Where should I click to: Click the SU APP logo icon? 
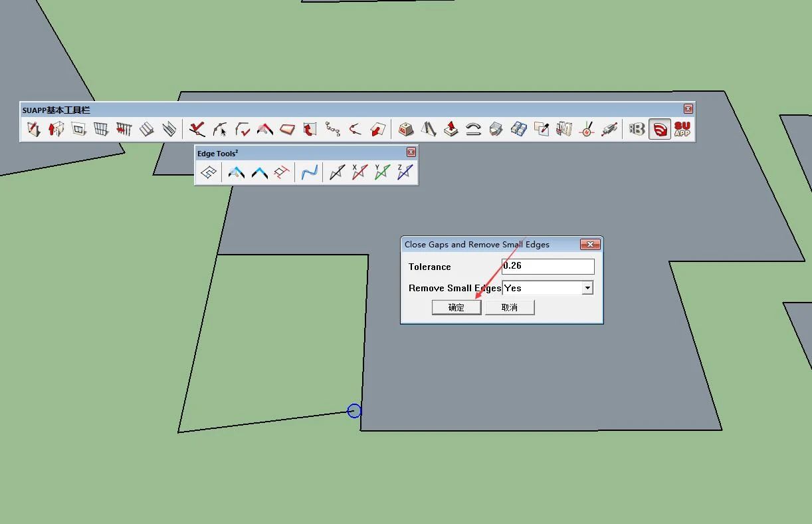[x=682, y=129]
